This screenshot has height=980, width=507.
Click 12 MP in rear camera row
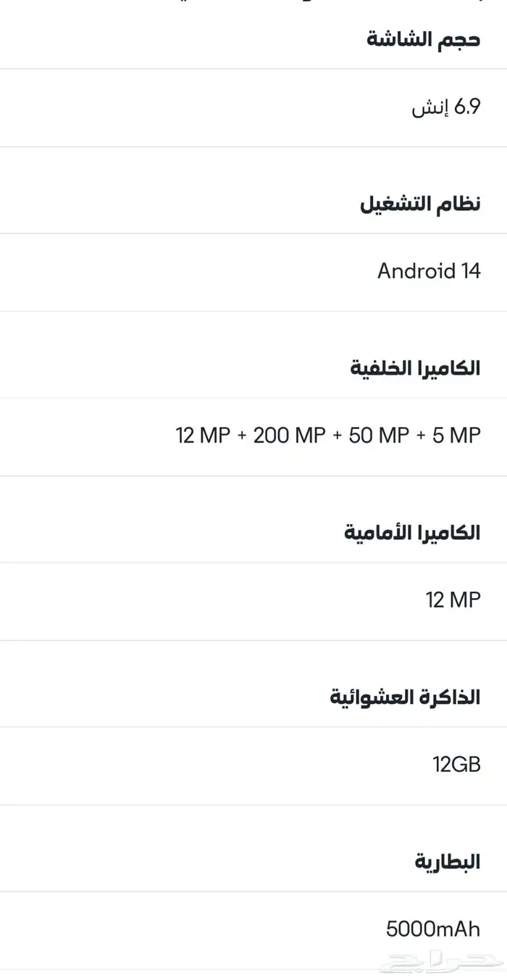pyautogui.click(x=203, y=436)
